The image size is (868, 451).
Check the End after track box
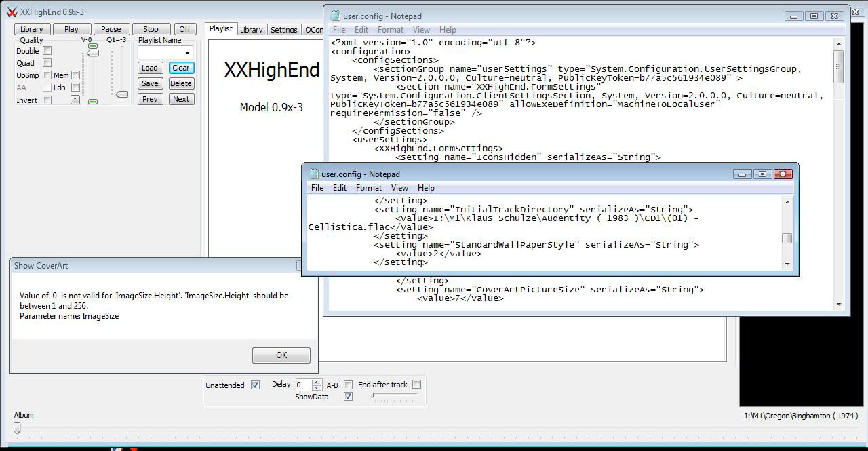[x=416, y=385]
